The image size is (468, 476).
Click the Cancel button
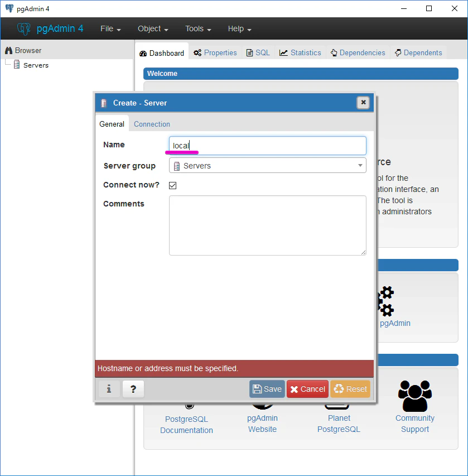(307, 389)
